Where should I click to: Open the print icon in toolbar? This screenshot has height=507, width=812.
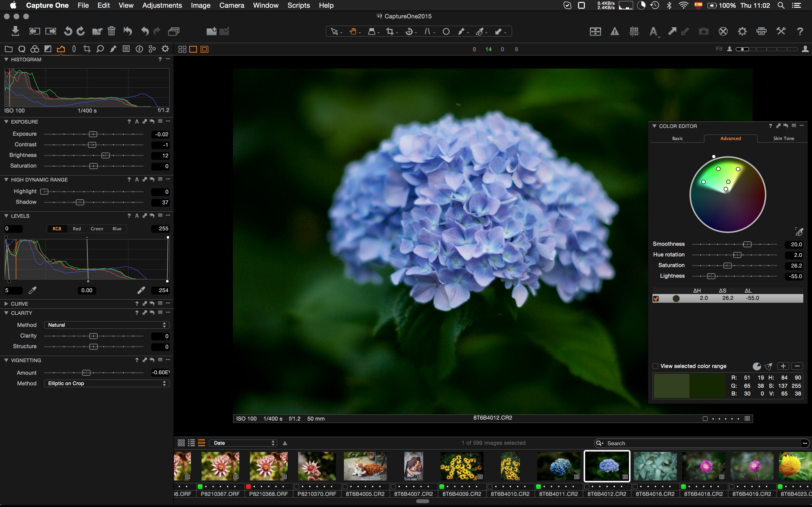(x=761, y=32)
